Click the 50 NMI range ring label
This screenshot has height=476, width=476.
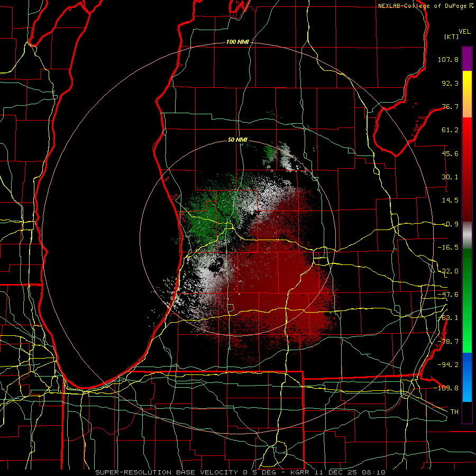point(237,140)
